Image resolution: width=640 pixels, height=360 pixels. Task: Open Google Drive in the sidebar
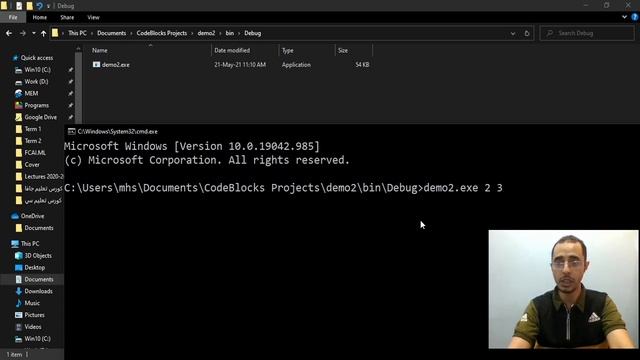(x=40, y=117)
